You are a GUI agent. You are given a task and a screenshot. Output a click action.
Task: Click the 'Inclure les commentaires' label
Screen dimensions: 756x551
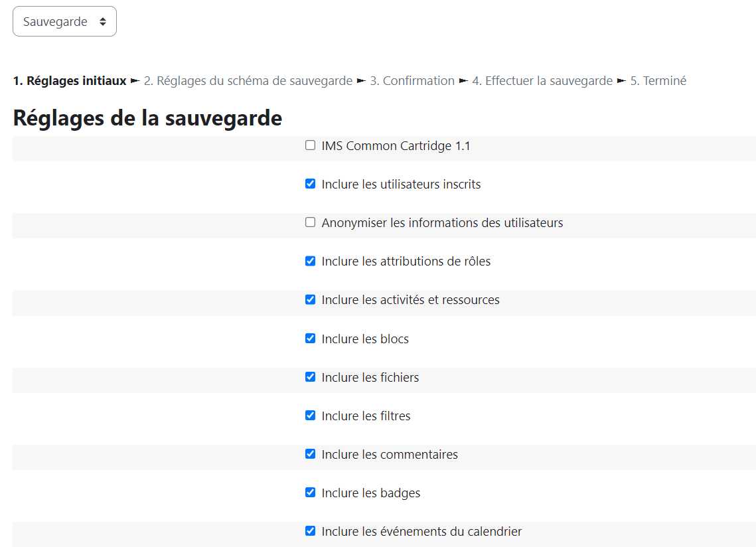(390, 455)
